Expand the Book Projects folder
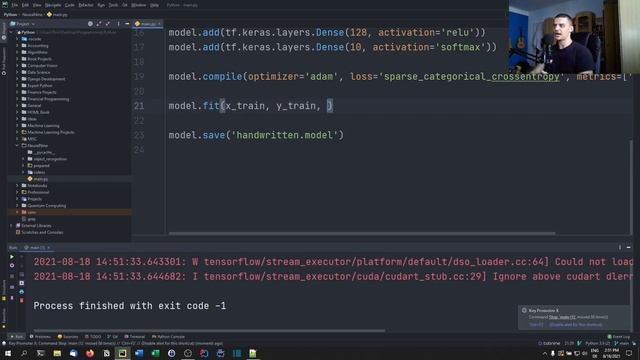 [x=18, y=59]
